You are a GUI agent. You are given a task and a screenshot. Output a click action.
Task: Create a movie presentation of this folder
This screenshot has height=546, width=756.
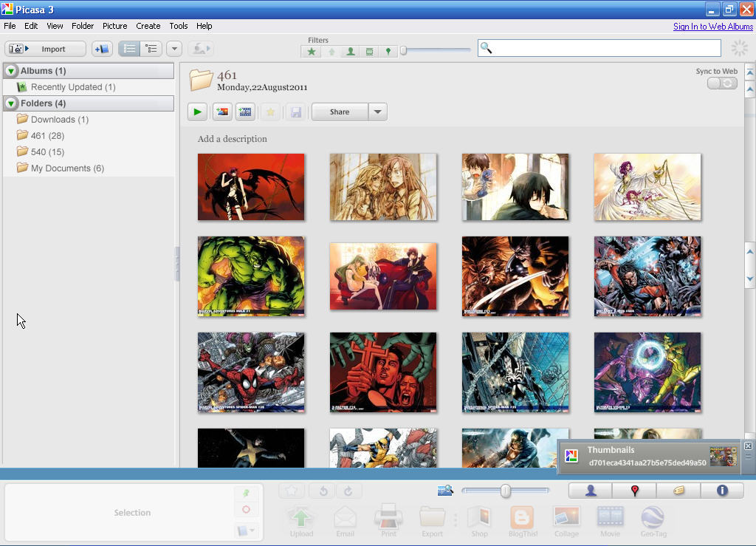point(610,521)
